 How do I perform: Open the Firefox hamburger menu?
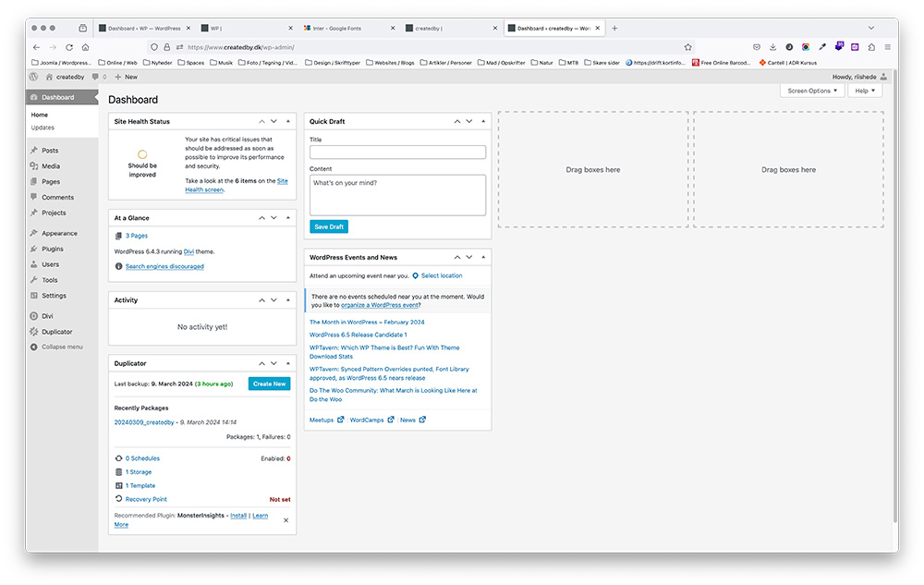tap(887, 46)
